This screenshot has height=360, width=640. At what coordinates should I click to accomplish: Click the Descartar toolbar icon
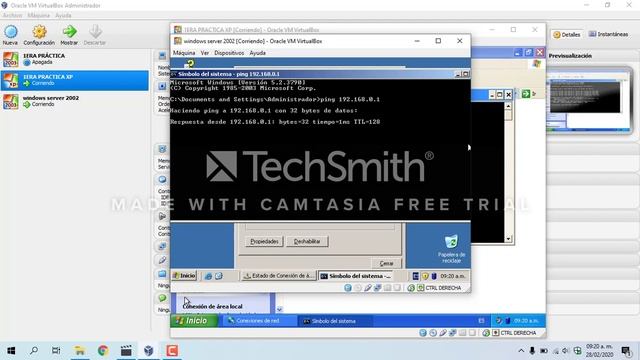click(95, 35)
